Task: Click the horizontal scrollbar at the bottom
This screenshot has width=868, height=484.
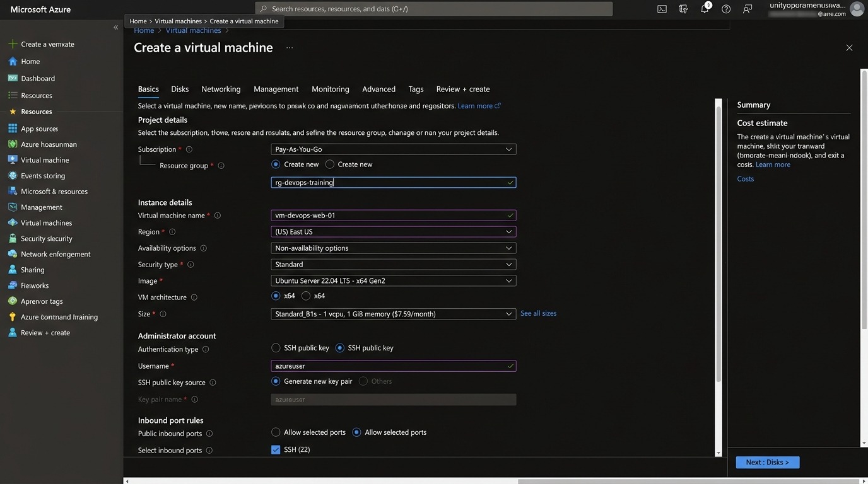Action: 688,481
